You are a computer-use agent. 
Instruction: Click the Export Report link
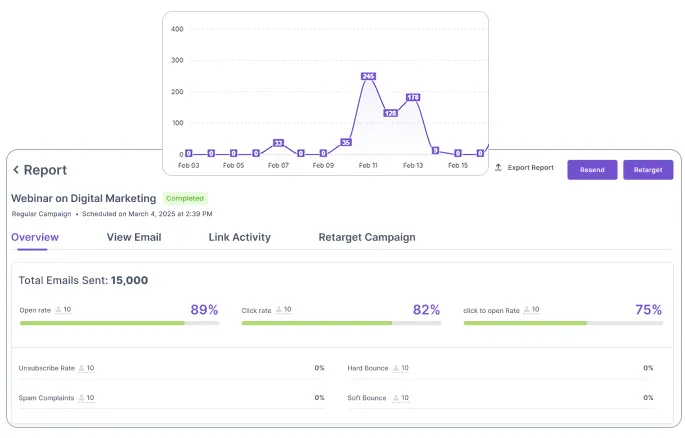pyautogui.click(x=530, y=168)
